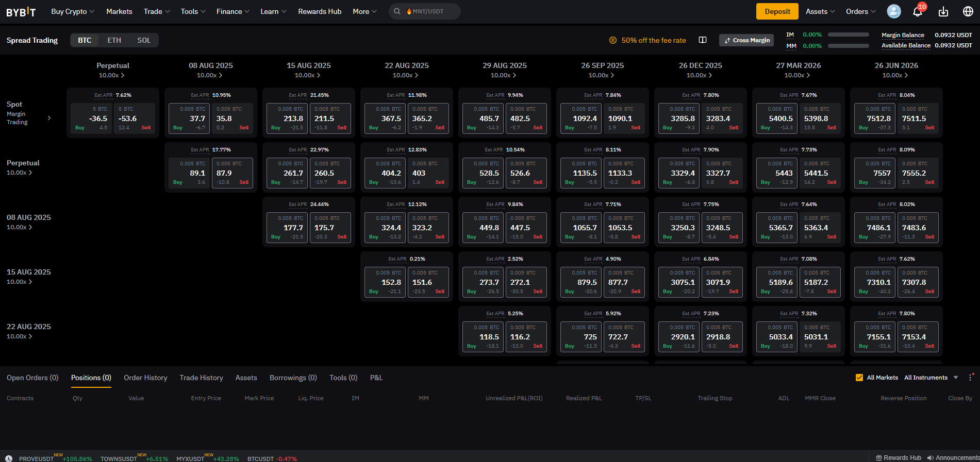
Task: Click the MNT/USDT search field
Action: [425, 11]
